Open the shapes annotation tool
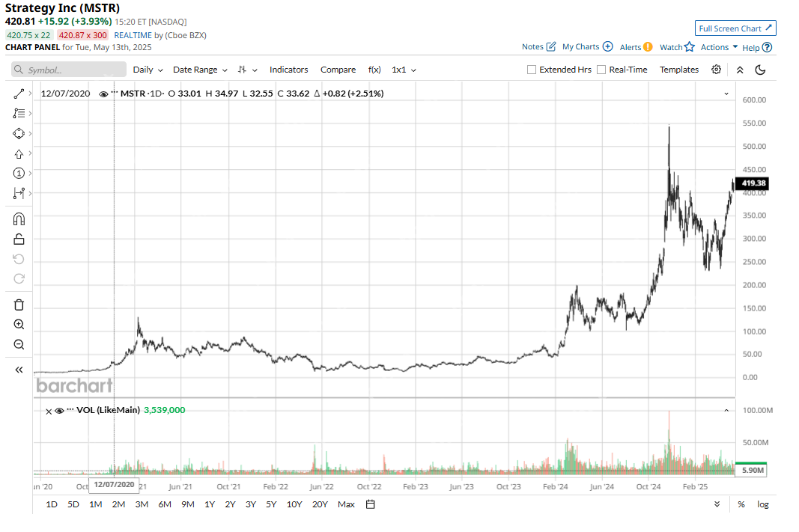The width and height of the screenshot is (799, 532). (x=19, y=133)
